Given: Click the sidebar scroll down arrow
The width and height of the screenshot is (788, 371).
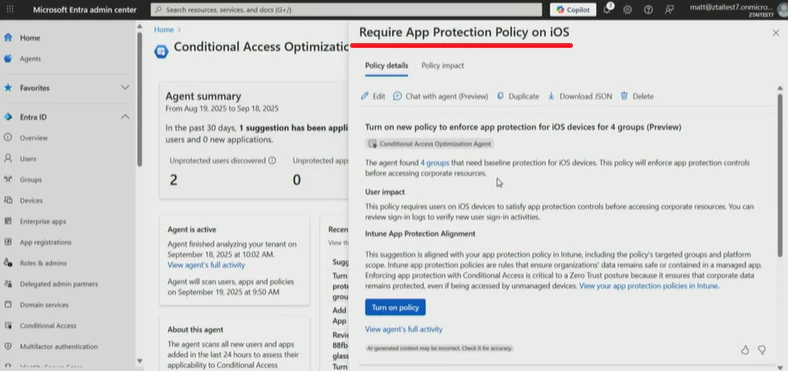Looking at the screenshot, I should [139, 361].
